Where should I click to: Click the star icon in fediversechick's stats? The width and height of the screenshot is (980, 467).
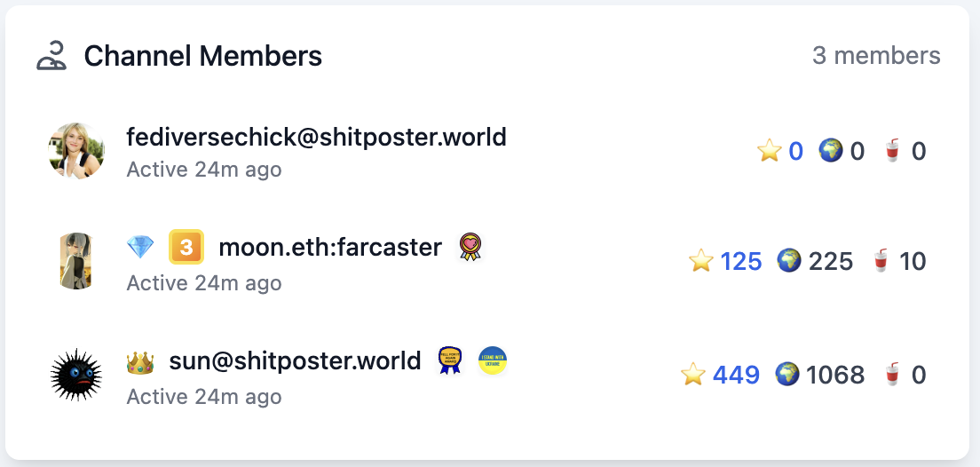[769, 151]
